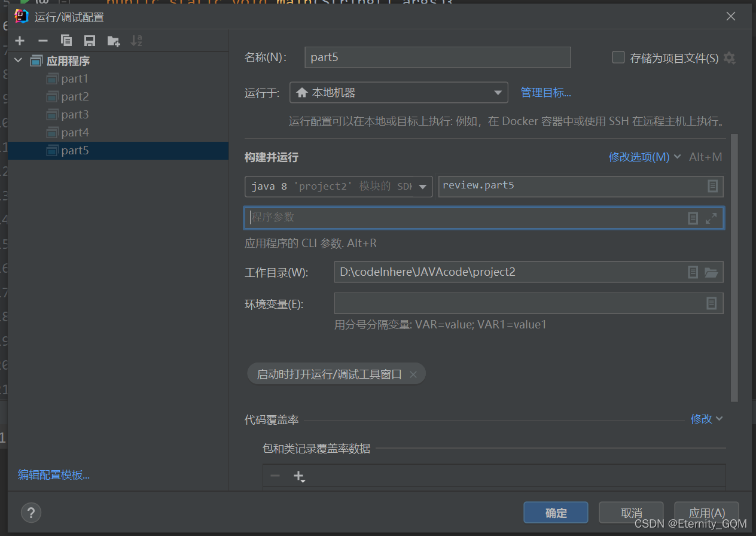The height and width of the screenshot is (536, 756).
Task: Open settings gear next to store as project file
Action: (729, 58)
